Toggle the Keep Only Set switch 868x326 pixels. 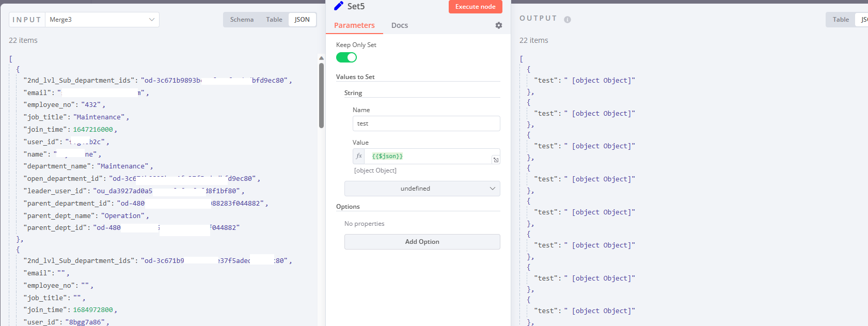tap(346, 57)
